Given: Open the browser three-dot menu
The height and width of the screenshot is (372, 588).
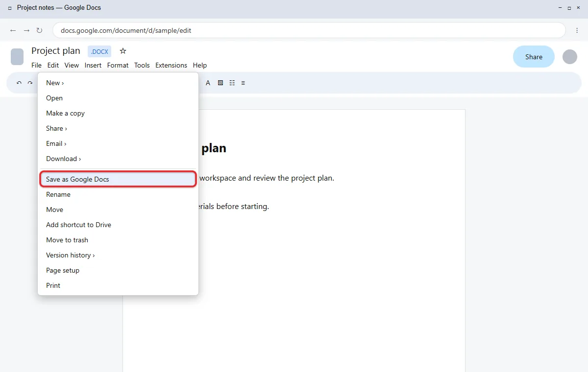Looking at the screenshot, I should 577,30.
